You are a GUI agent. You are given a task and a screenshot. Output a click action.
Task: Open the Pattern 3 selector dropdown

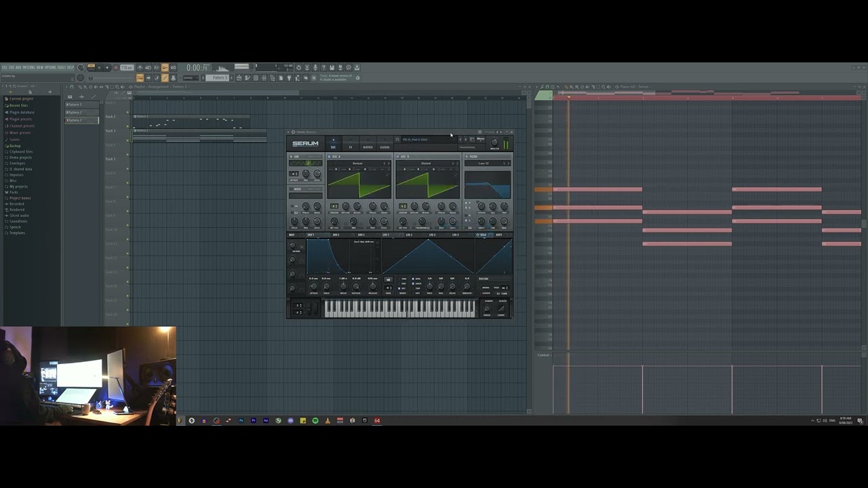218,78
